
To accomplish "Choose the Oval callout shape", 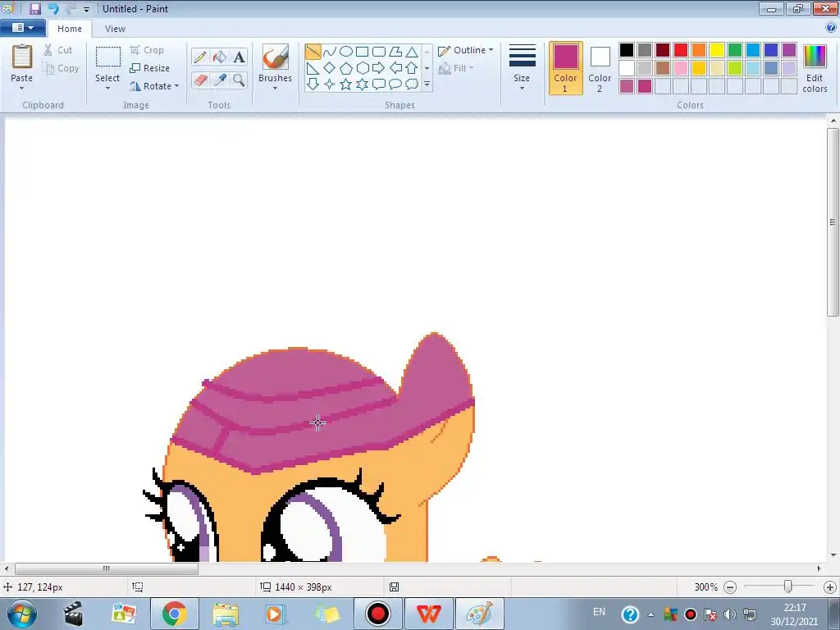I will 395,84.
